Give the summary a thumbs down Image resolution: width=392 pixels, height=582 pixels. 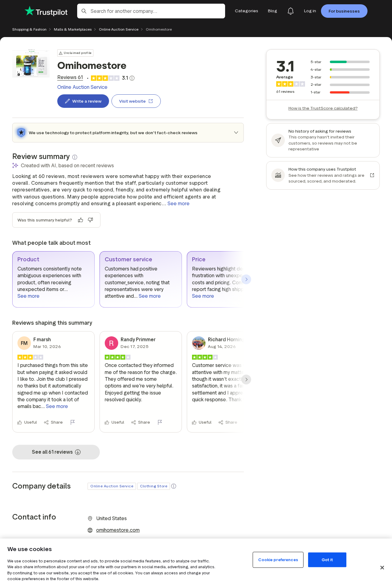(x=90, y=220)
